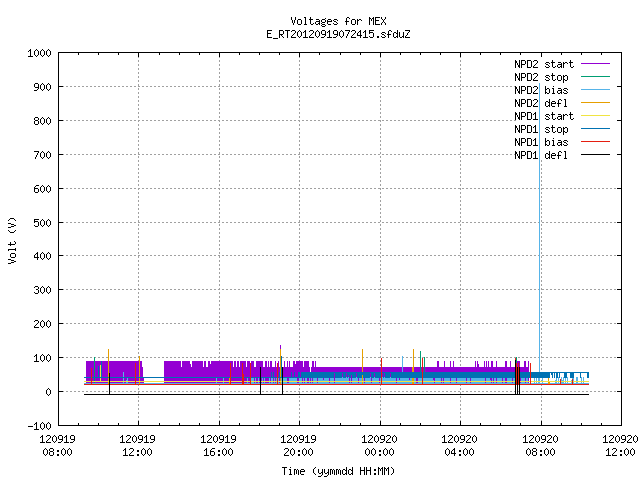Click the 900 y-axis tick label

pyautogui.click(x=42, y=87)
